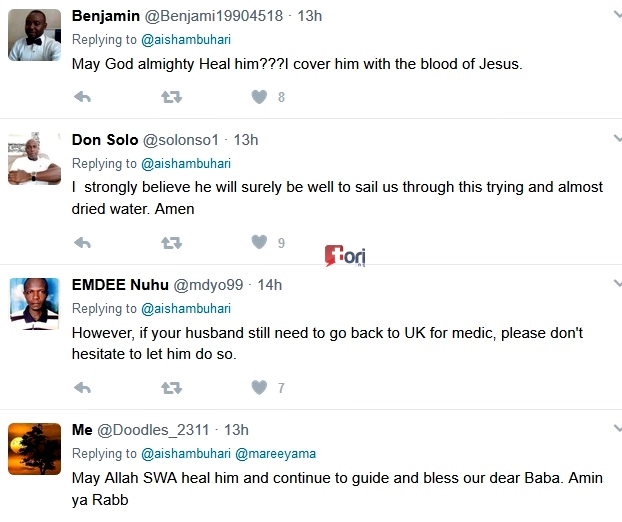Image resolution: width=622 pixels, height=522 pixels.
Task: Open Don Solo's avatar
Action: [x=35, y=159]
